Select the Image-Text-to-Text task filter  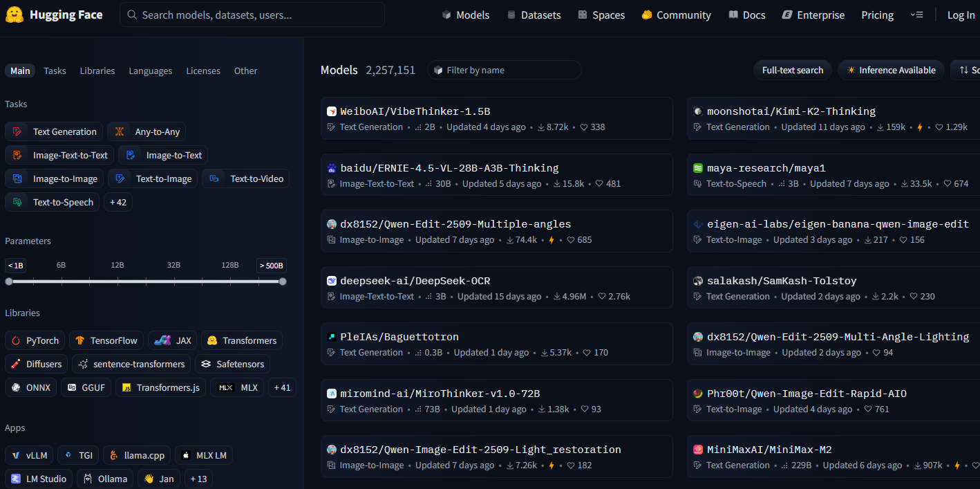(x=59, y=155)
